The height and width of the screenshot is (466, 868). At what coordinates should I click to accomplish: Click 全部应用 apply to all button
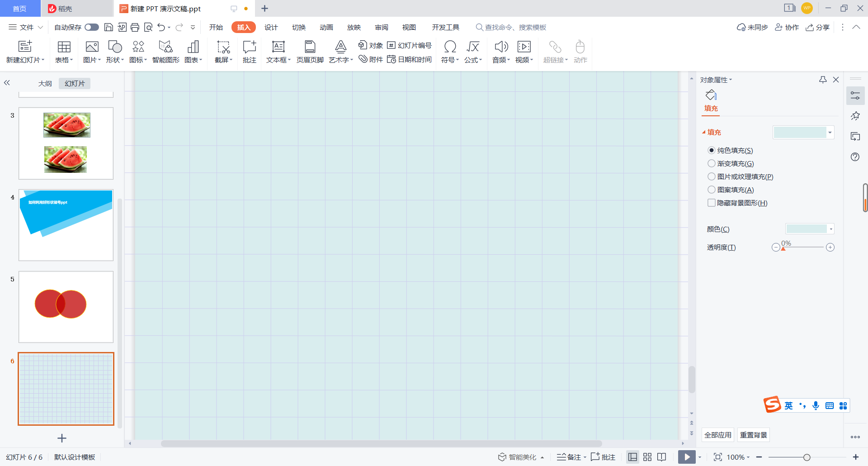718,435
